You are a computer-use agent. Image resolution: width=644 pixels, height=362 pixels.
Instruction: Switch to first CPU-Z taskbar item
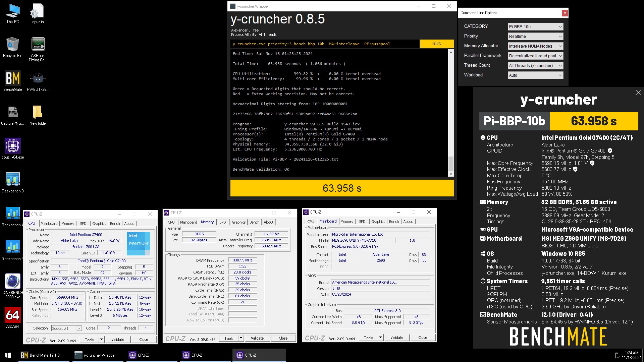click(152, 355)
